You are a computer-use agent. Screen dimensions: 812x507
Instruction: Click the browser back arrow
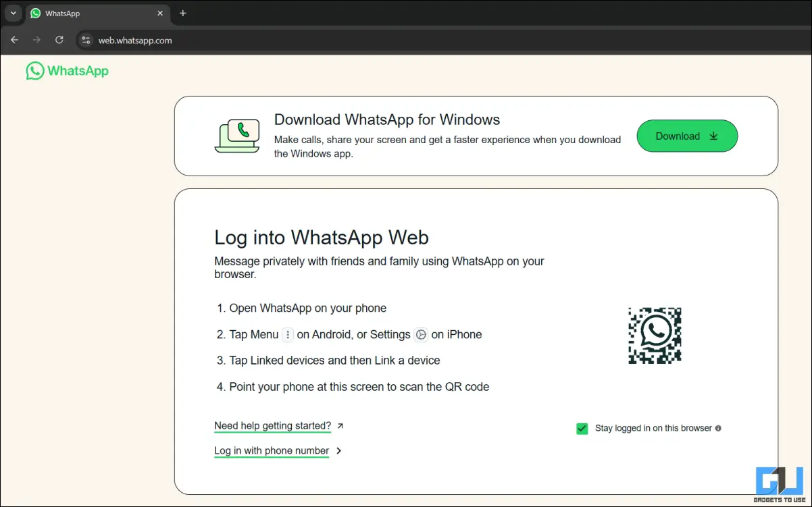[x=14, y=41]
